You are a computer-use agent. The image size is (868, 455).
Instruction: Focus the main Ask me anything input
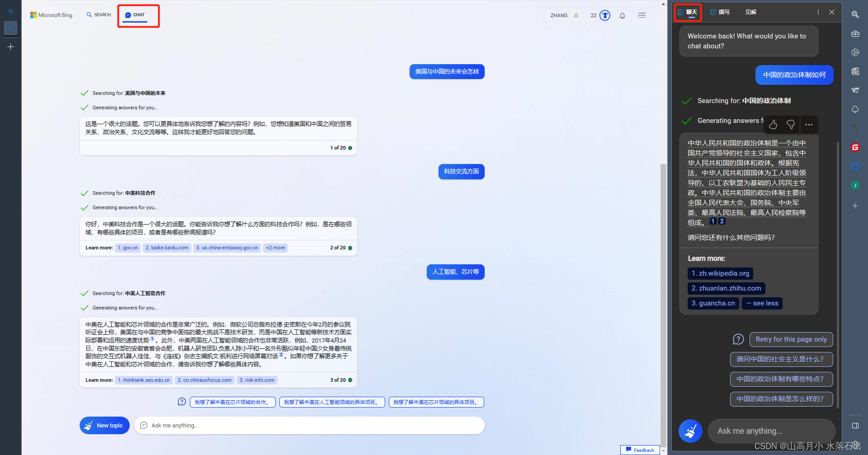point(309,425)
